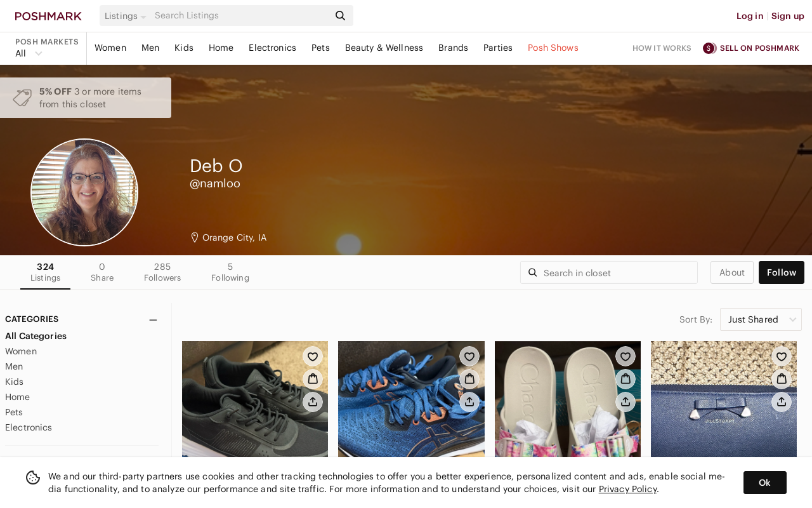Like the blue Asics shoes listing
Image resolution: width=812 pixels, height=508 pixels.
click(x=469, y=356)
